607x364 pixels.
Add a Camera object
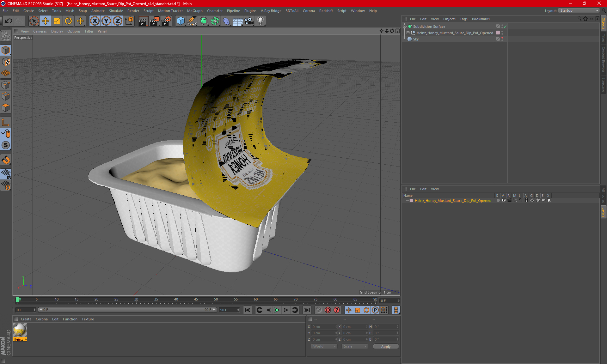[x=249, y=21]
